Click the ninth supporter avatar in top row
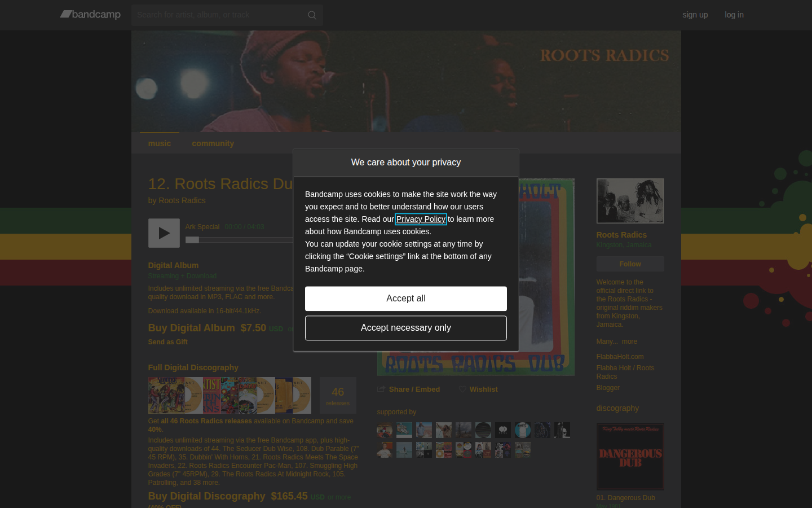 pyautogui.click(x=542, y=430)
